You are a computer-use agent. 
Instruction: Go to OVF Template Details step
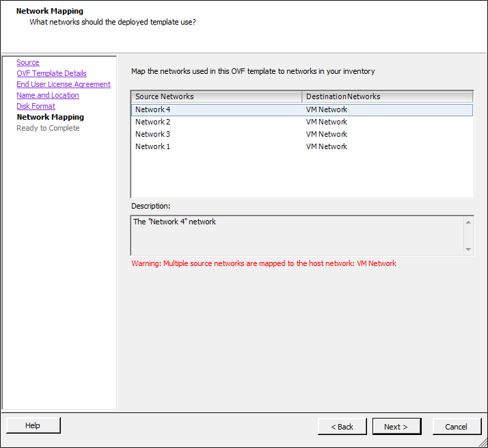(x=51, y=73)
